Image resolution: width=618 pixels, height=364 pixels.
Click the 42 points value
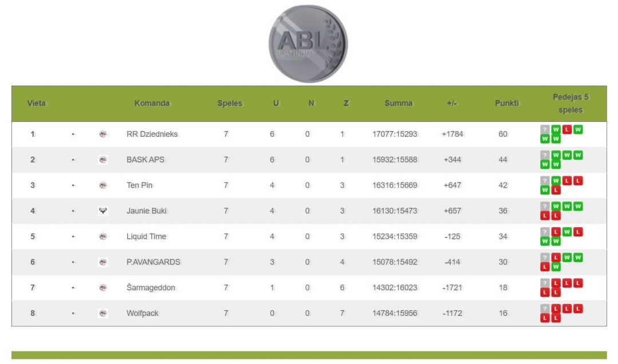[x=503, y=185]
